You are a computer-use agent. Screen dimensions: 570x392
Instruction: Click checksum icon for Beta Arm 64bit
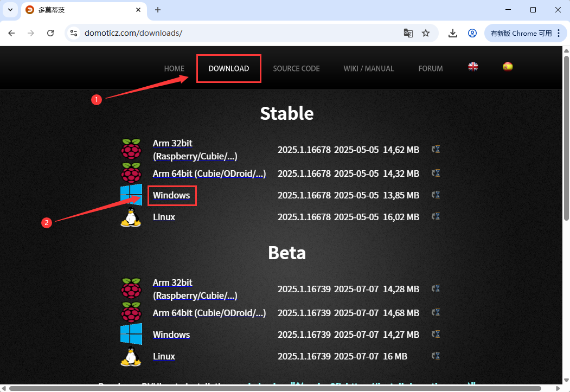pos(435,312)
